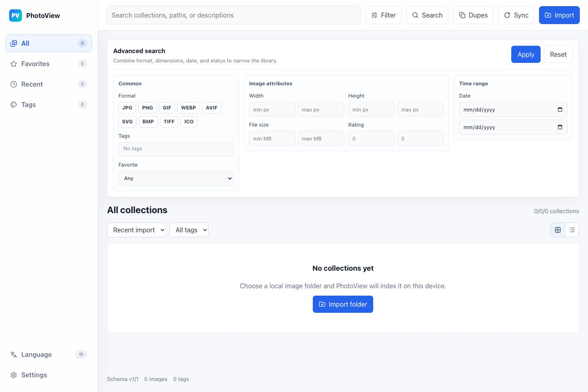Click the Apply button
588x392 pixels.
coord(526,54)
